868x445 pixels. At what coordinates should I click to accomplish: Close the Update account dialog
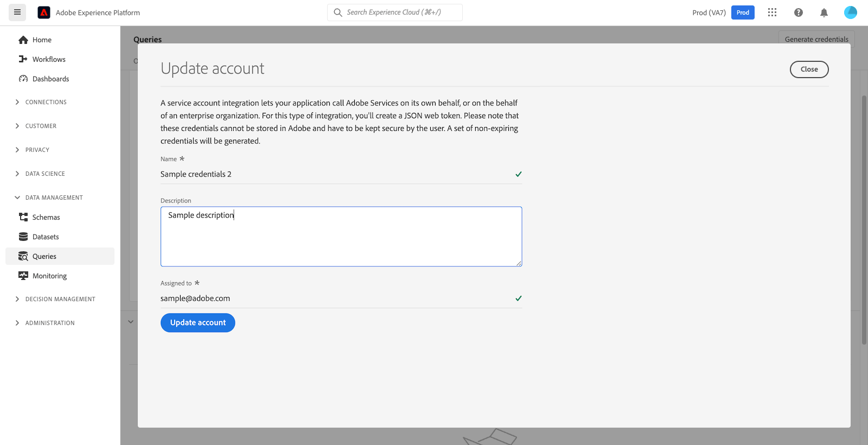pyautogui.click(x=809, y=69)
